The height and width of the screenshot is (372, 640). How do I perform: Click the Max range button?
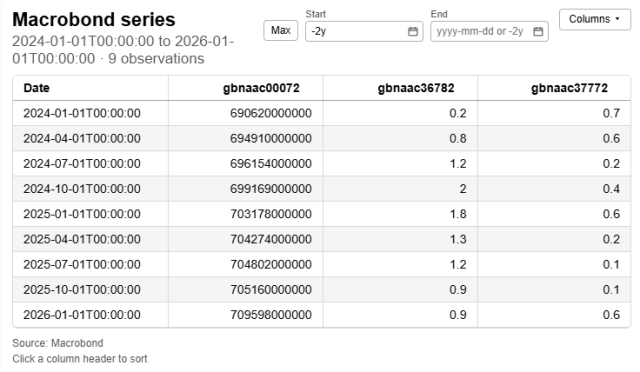coord(280,31)
